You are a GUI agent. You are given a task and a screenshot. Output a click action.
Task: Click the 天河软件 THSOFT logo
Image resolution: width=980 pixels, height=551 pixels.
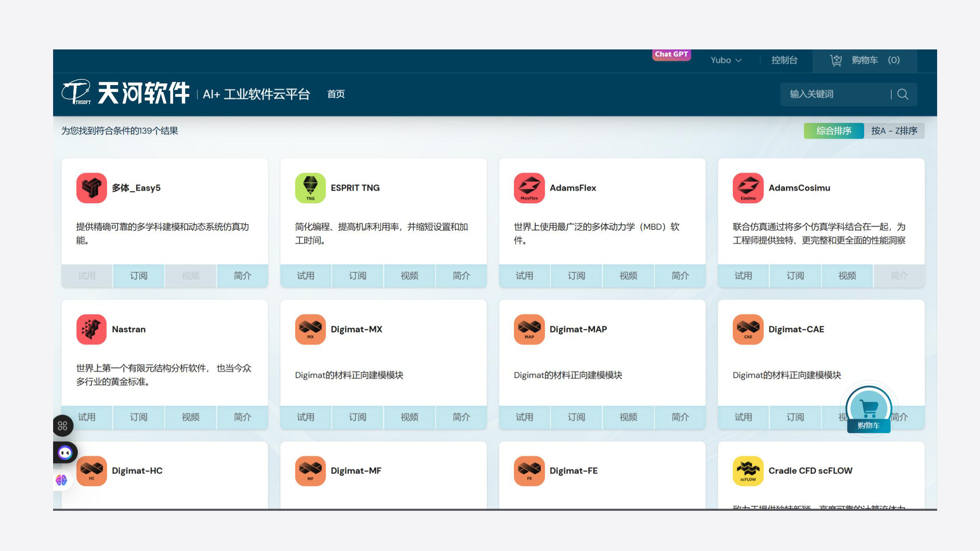coord(126,93)
